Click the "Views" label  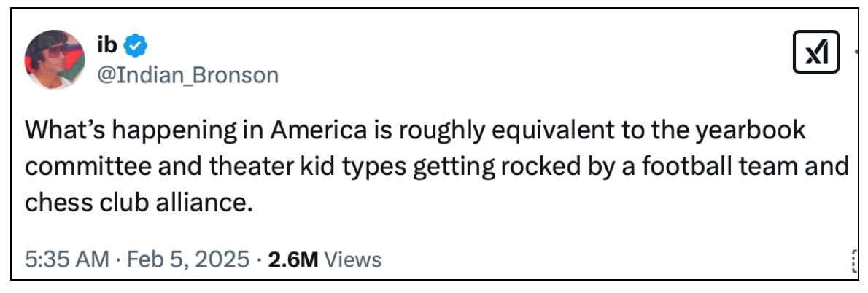pyautogui.click(x=352, y=259)
